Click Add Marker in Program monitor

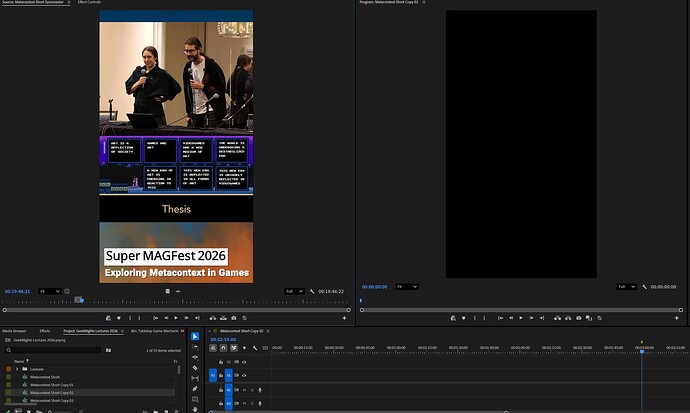pyautogui.click(x=463, y=318)
